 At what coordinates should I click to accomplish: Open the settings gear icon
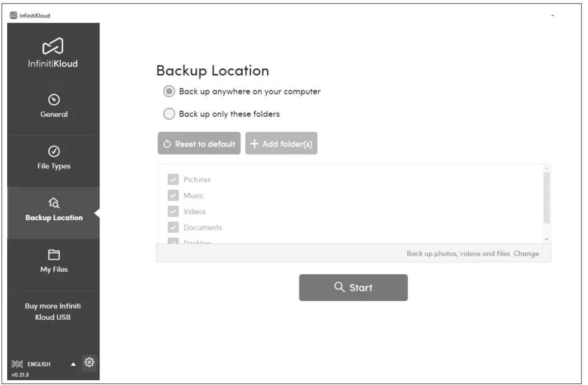coord(89,362)
